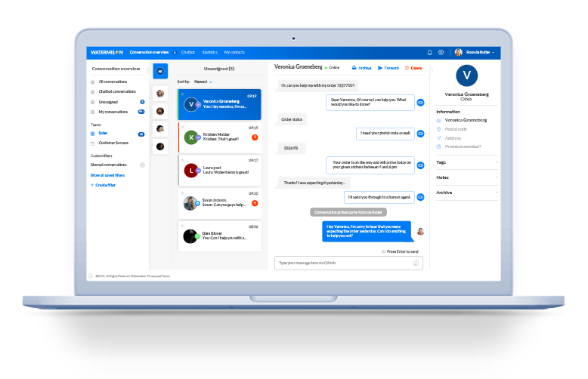Open the Roos de Ruiter account menu arrow
The image size is (588, 379).
493,53
